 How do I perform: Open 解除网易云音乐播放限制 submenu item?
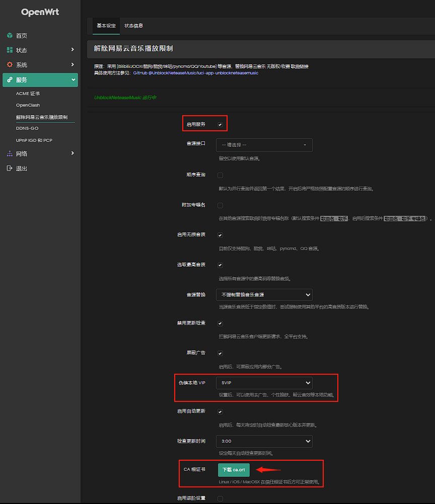42,117
